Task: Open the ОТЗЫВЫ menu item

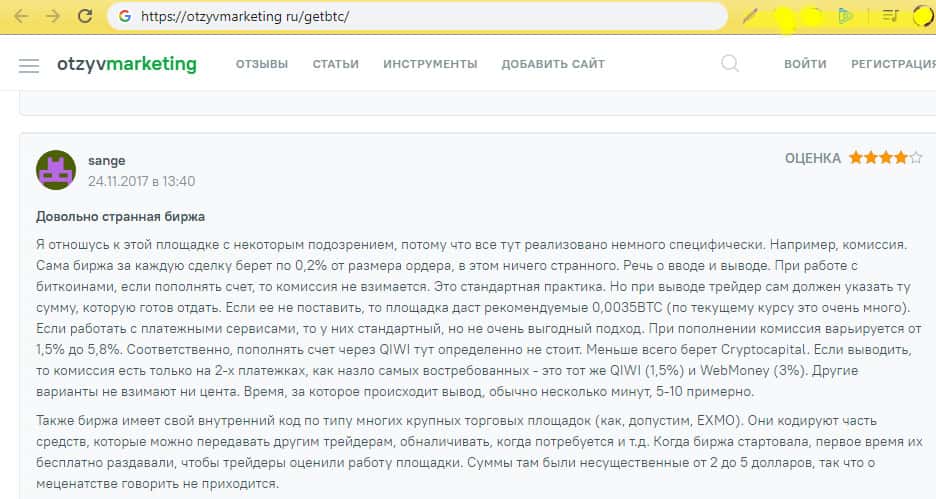Action: (x=262, y=64)
